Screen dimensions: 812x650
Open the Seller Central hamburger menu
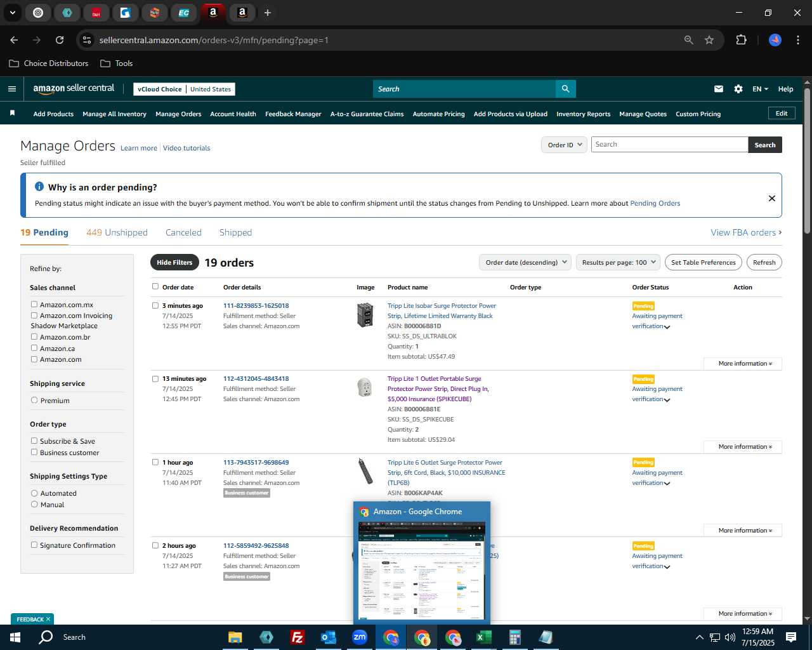(11, 89)
